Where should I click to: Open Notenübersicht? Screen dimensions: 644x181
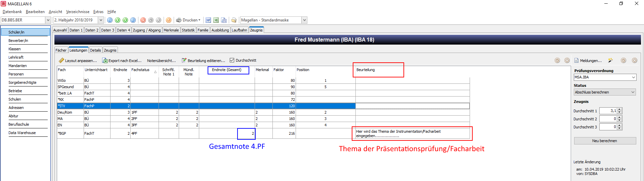[x=162, y=61]
